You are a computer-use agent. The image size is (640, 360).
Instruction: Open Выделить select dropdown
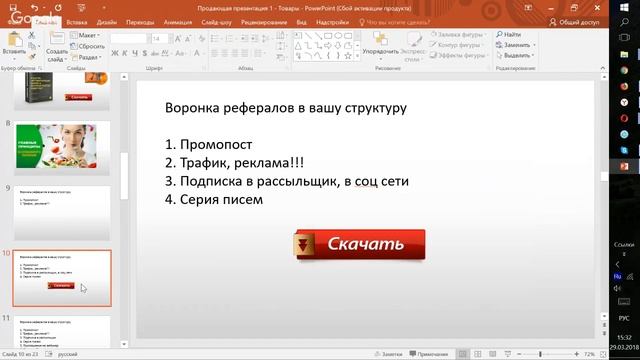516,56
